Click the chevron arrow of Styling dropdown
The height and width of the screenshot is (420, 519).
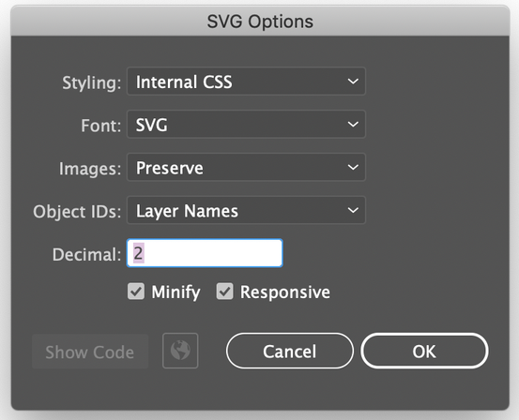(353, 81)
